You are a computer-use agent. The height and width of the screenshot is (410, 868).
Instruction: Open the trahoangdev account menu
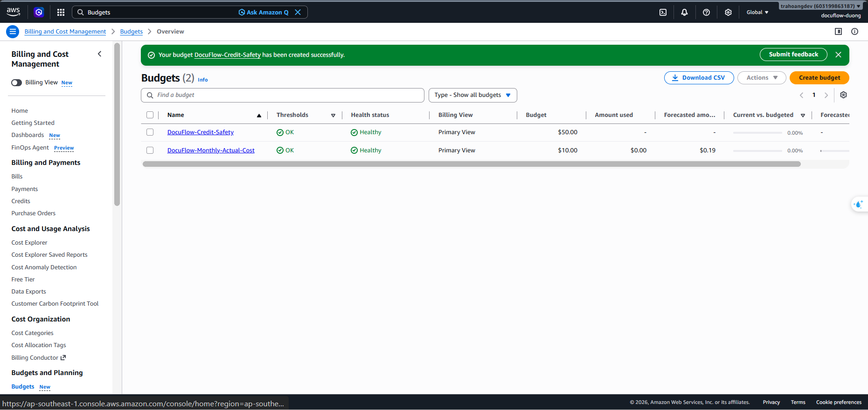[821, 7]
